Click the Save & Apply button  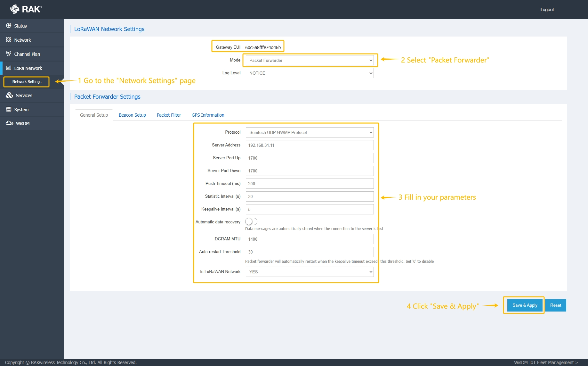pos(525,305)
